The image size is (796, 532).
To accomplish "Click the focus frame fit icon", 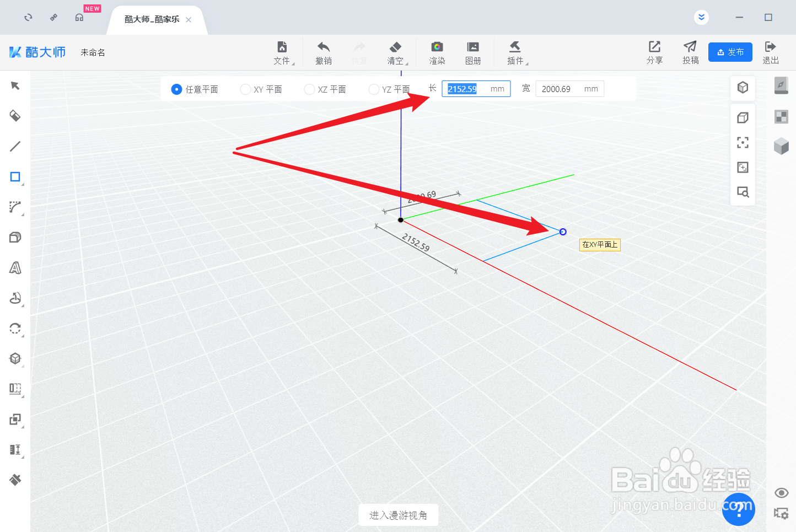I will pyautogui.click(x=743, y=142).
